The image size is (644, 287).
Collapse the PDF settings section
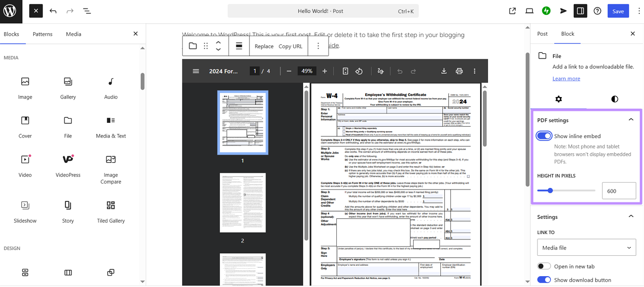(x=631, y=119)
